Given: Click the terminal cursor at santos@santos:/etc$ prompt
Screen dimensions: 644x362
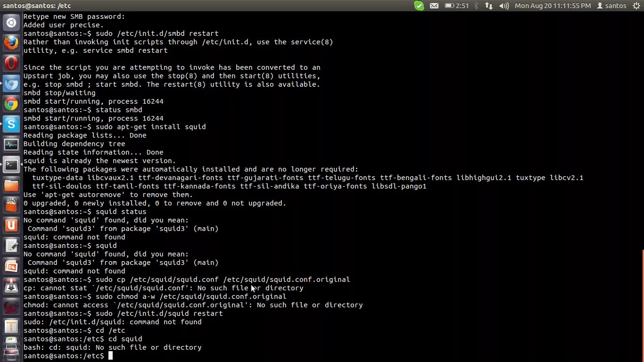Looking at the screenshot, I should [x=111, y=356].
